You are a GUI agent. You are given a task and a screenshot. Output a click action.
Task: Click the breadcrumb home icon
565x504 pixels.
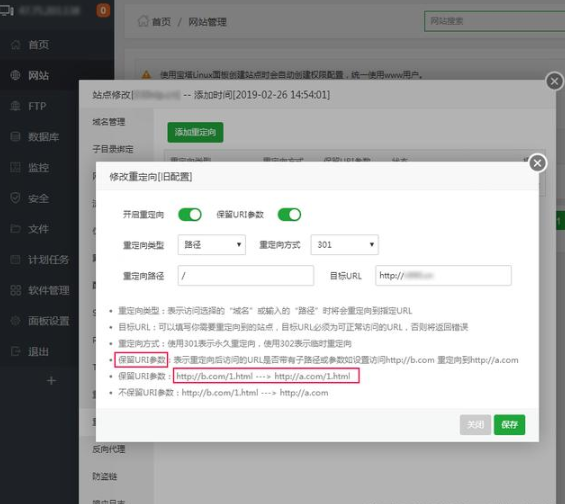[143, 21]
